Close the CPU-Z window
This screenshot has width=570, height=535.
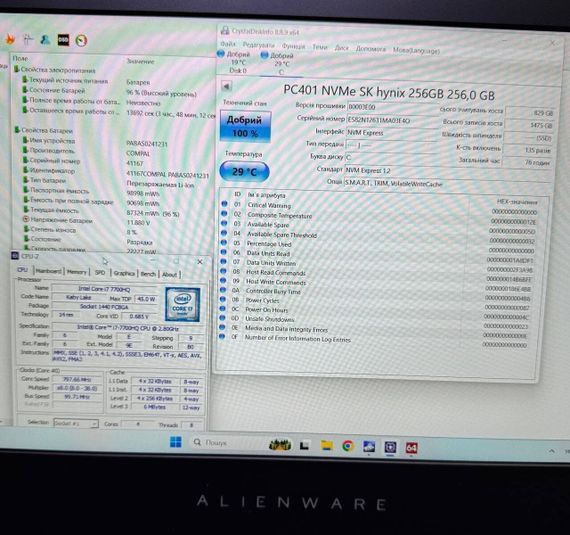point(200,262)
